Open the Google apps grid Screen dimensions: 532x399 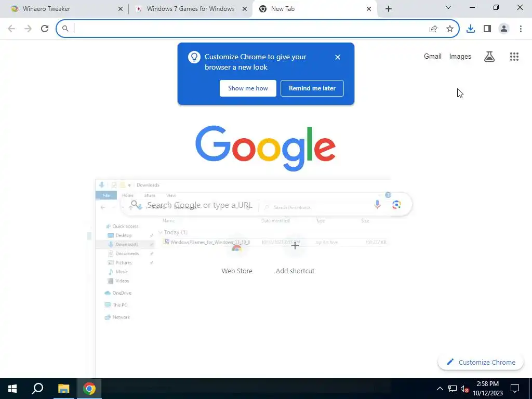(514, 57)
